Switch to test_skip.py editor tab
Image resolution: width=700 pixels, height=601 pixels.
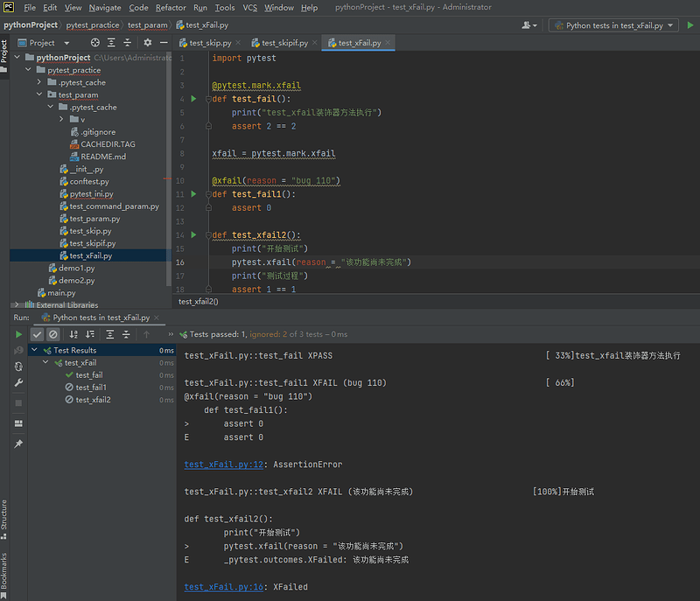(210, 43)
